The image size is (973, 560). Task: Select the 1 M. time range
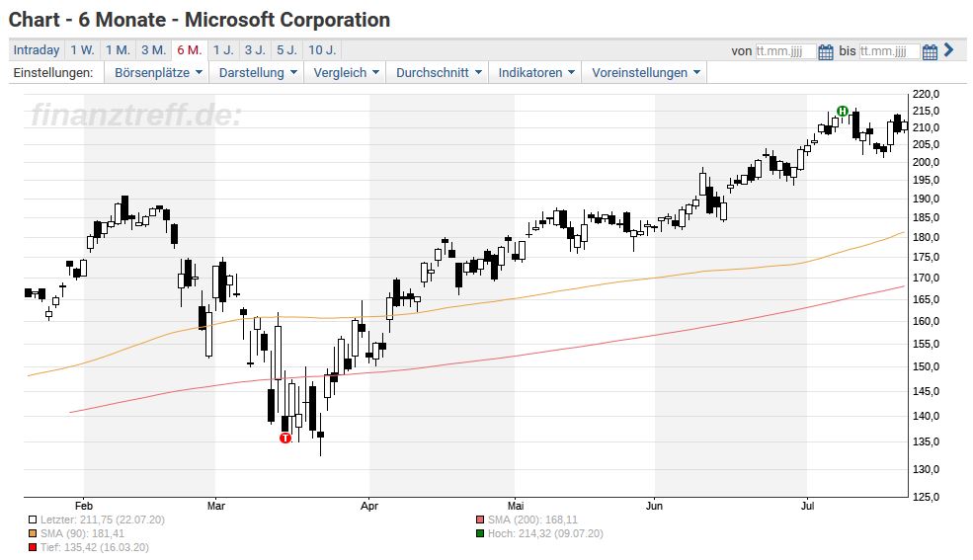click(x=118, y=50)
